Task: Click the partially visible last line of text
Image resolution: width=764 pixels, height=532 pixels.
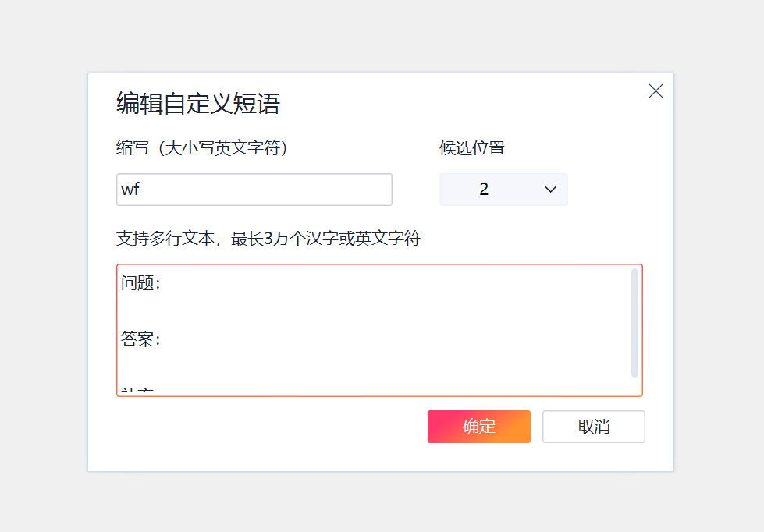Action: 136,390
